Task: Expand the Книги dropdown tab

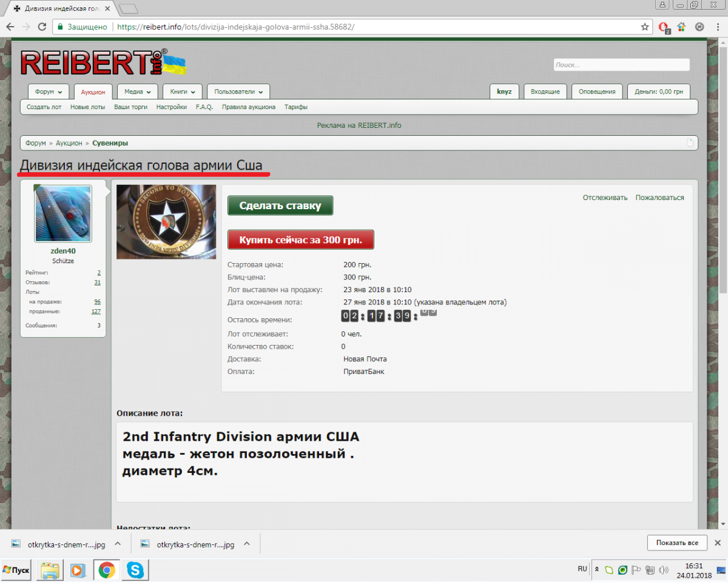Action: (x=183, y=92)
